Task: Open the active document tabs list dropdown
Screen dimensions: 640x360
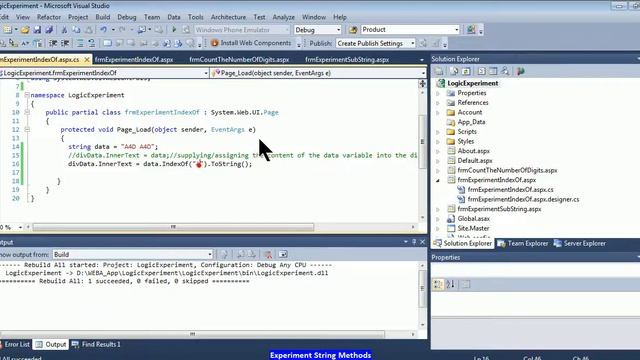Action: 422,60
